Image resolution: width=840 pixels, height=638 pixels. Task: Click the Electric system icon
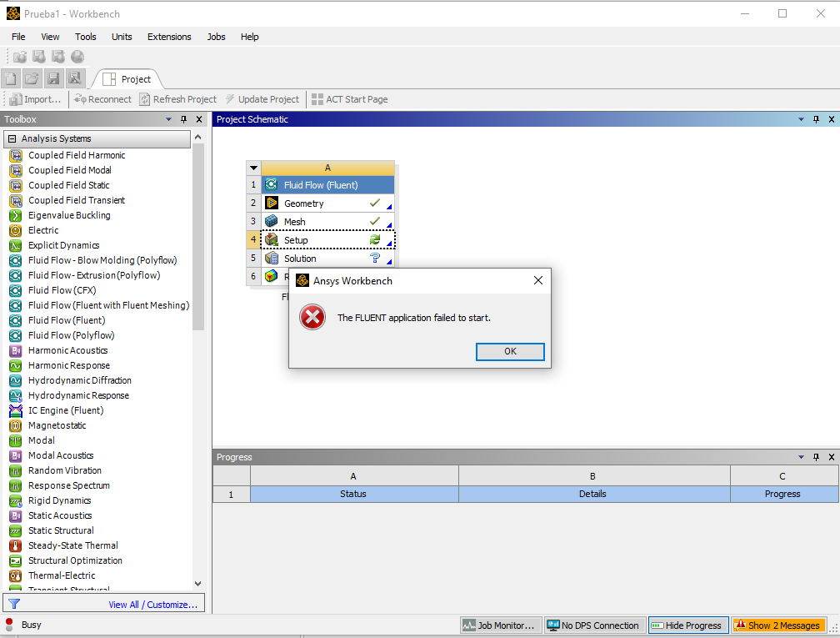[16, 230]
